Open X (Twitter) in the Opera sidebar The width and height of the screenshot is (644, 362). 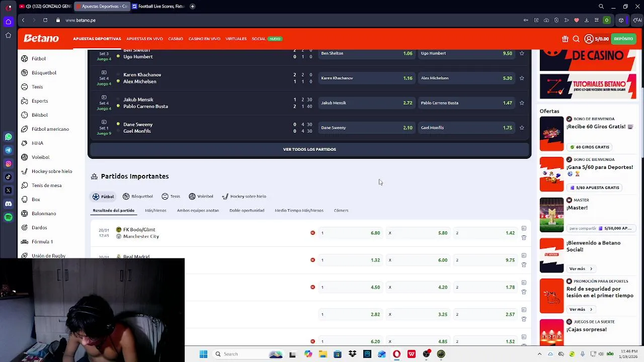(x=8, y=190)
